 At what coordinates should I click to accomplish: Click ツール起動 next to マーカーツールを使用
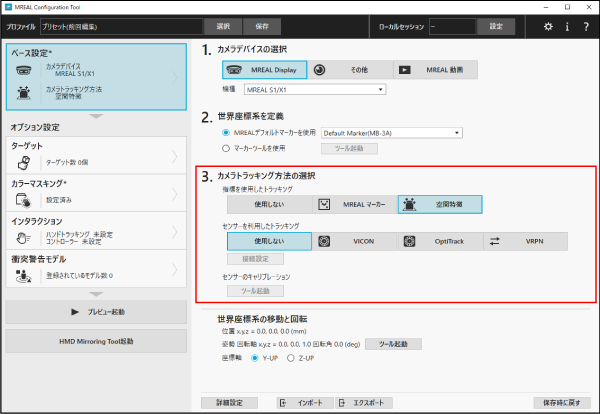tap(349, 148)
